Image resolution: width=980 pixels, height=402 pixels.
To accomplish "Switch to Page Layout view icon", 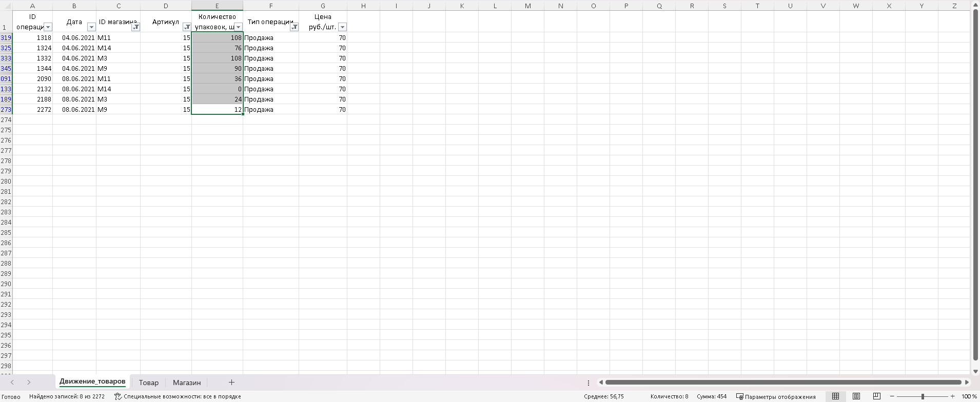I will (x=856, y=396).
